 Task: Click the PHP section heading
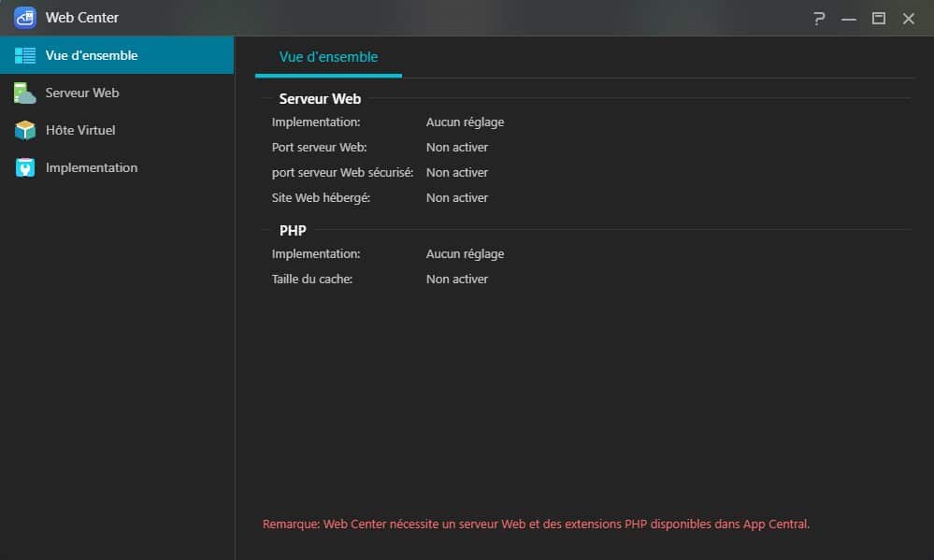[293, 231]
